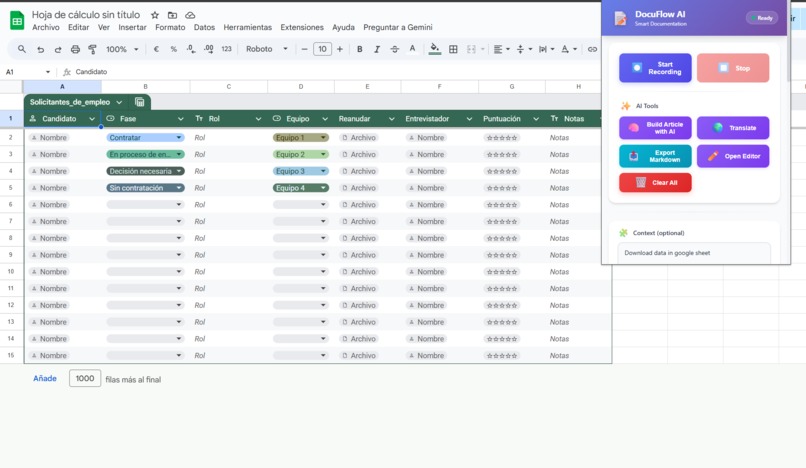Image resolution: width=806 pixels, height=468 pixels.
Task: Open the Archivo menu
Action: (x=46, y=27)
